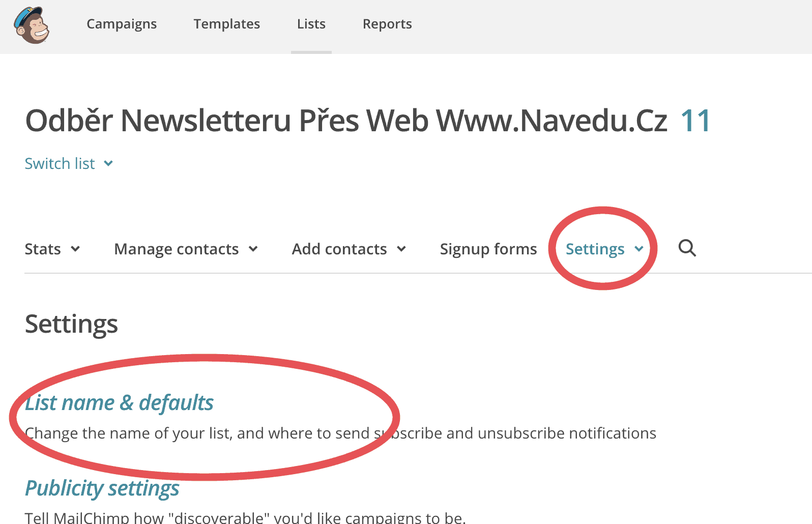The width and height of the screenshot is (812, 524).
Task: Open the Publicity settings link
Action: [102, 488]
